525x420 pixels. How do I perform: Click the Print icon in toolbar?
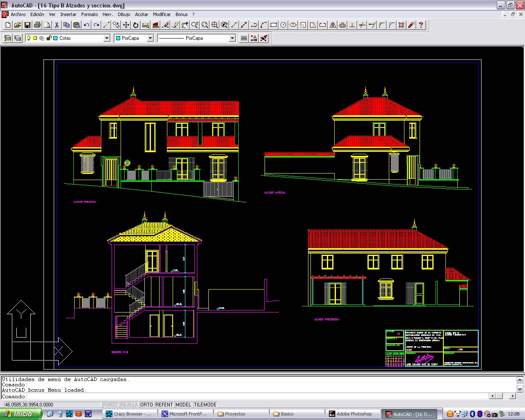pos(37,25)
